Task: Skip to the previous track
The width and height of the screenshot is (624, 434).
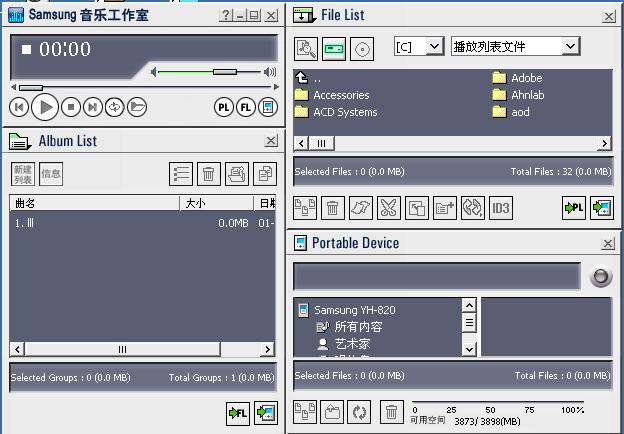Action: coord(19,107)
